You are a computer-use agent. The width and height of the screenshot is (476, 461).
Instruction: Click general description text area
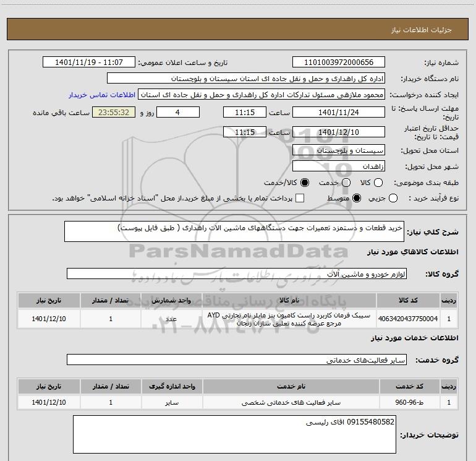pyautogui.click(x=234, y=231)
